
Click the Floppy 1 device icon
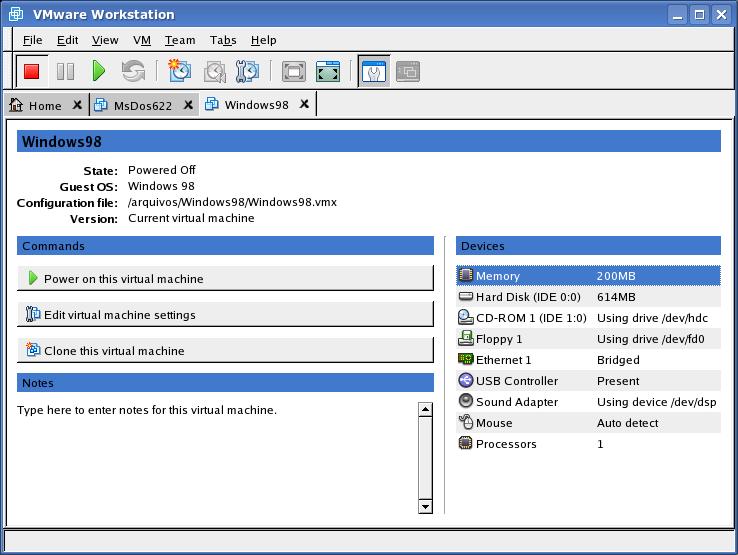coord(465,338)
